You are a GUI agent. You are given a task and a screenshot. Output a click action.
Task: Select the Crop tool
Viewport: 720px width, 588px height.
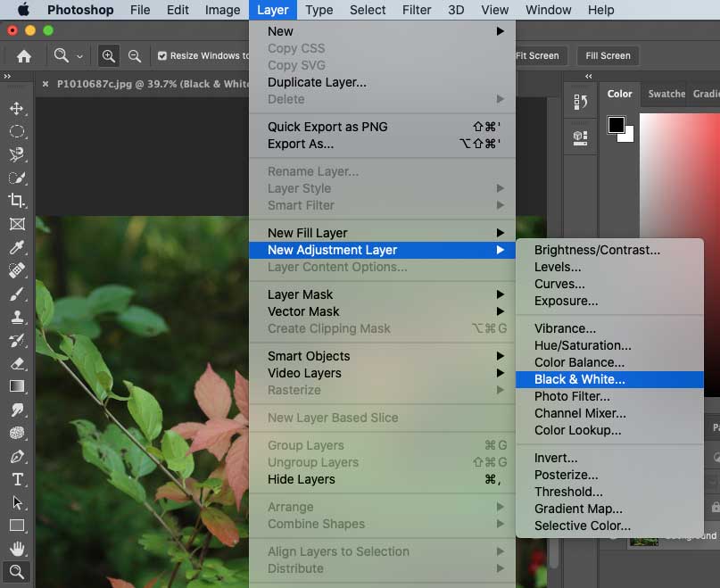(17, 201)
